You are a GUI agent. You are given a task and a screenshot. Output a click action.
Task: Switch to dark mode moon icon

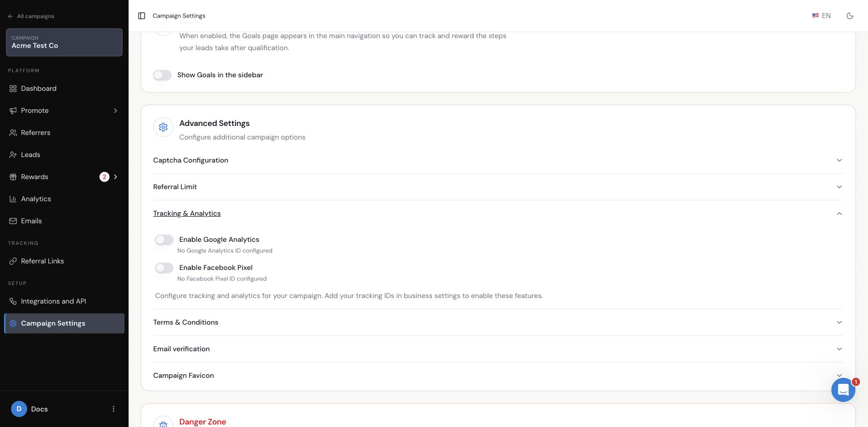tap(850, 16)
